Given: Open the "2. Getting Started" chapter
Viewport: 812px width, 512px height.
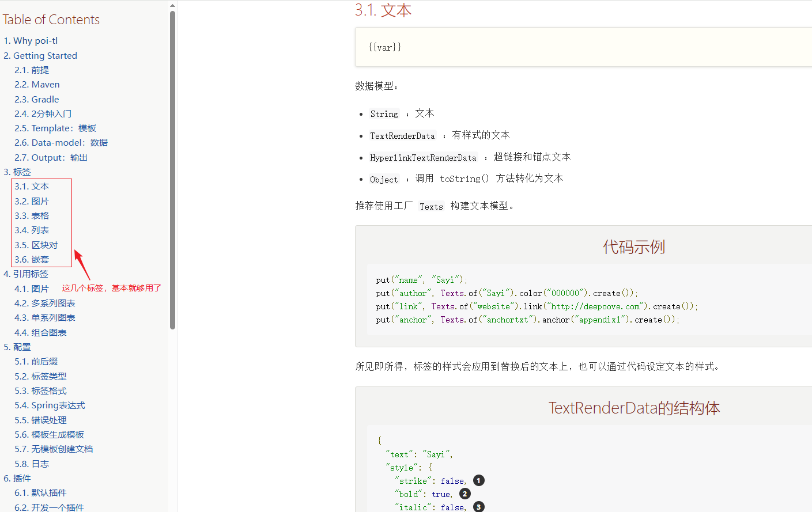Looking at the screenshot, I should tap(40, 55).
